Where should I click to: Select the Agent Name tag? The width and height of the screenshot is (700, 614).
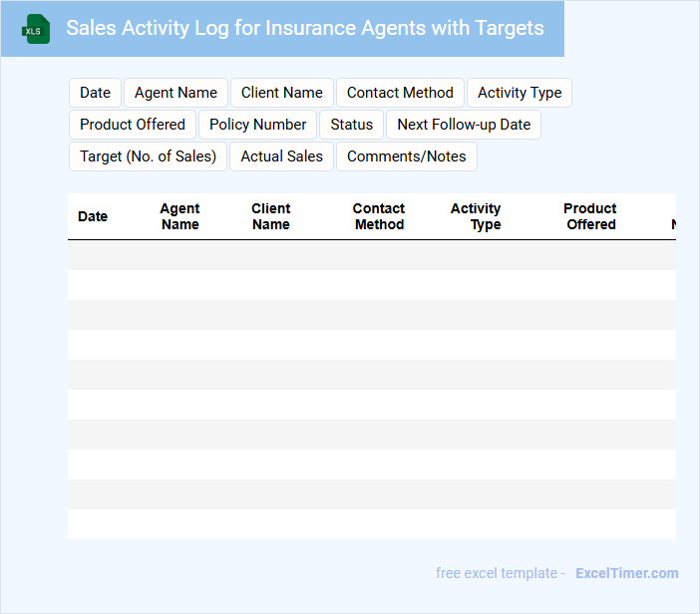pyautogui.click(x=175, y=93)
